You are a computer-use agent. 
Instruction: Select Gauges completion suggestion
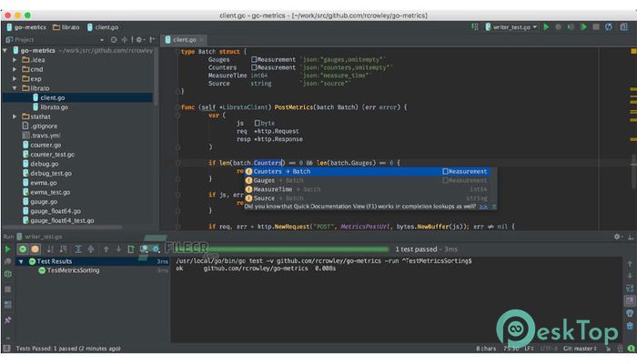click(368, 180)
